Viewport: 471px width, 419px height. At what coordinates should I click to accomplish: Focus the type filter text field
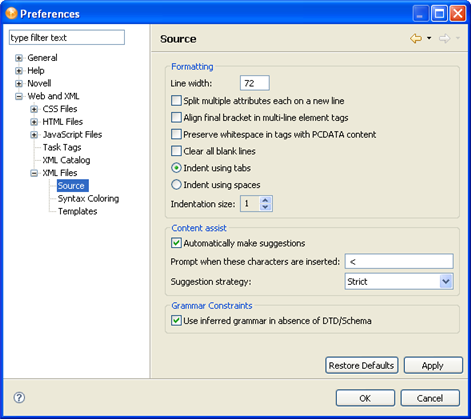tap(67, 37)
